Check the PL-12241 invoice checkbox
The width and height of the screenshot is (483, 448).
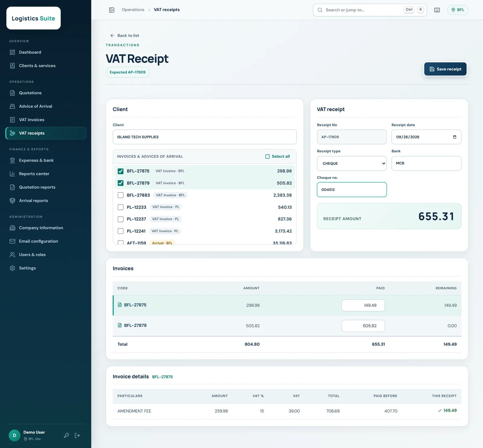point(120,231)
